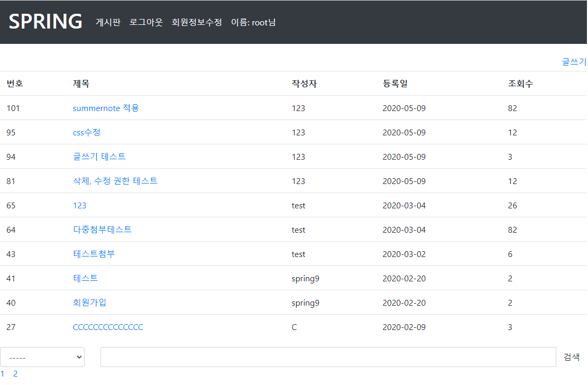Click date 2020-03-04 in the 다중첨부테스트 row
The width and height of the screenshot is (588, 385).
tap(404, 230)
